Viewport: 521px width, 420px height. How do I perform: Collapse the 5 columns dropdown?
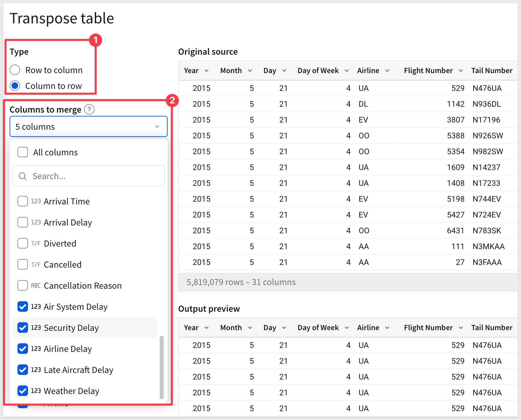(x=157, y=127)
